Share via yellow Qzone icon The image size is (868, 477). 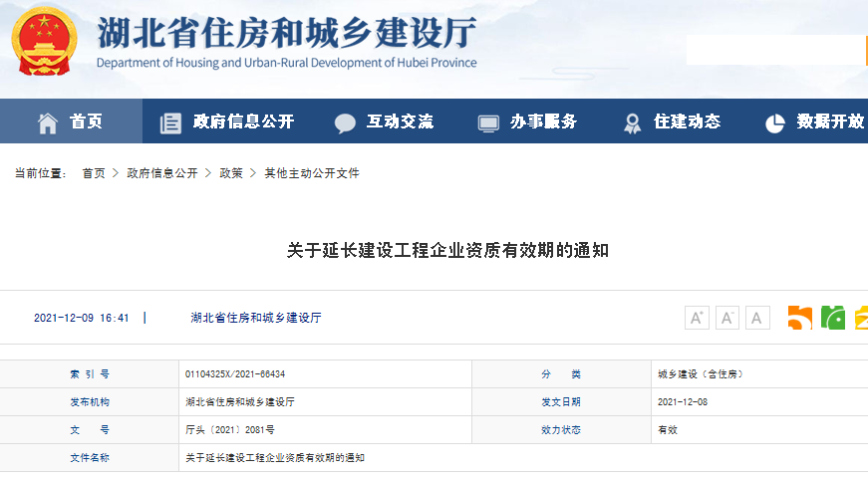860,318
